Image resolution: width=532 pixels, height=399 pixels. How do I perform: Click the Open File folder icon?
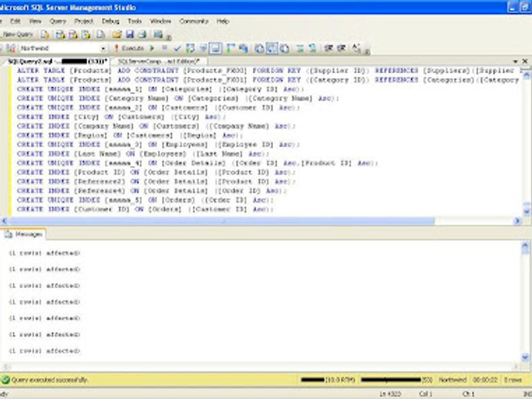(117, 35)
